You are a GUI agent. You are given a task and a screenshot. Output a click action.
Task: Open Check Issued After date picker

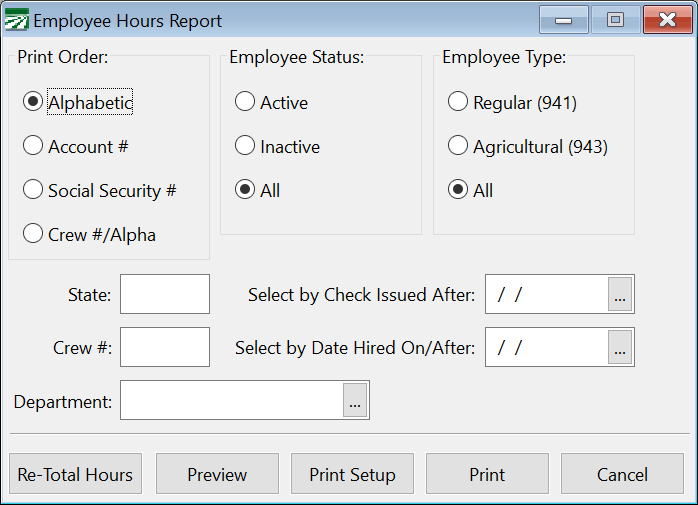[620, 294]
